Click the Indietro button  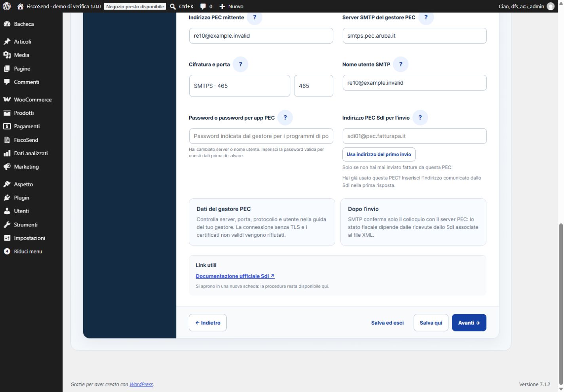pyautogui.click(x=208, y=323)
